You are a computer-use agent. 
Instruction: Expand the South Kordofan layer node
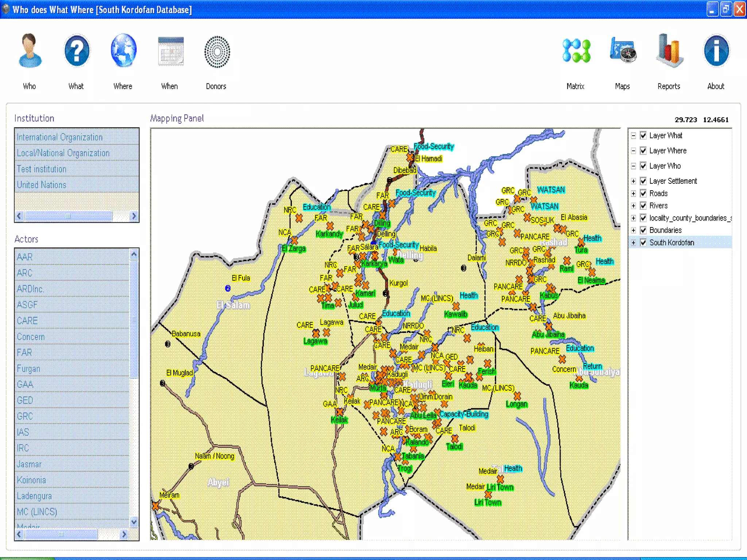pos(634,243)
